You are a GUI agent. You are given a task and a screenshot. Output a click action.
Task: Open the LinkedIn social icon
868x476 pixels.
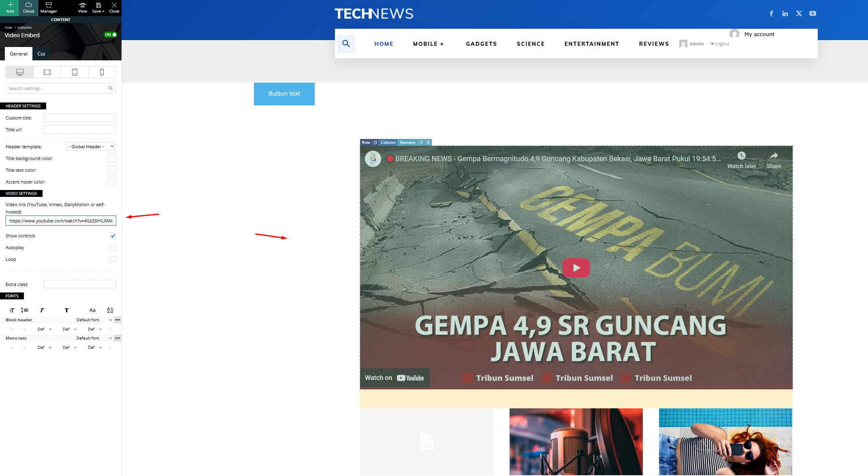(x=785, y=14)
